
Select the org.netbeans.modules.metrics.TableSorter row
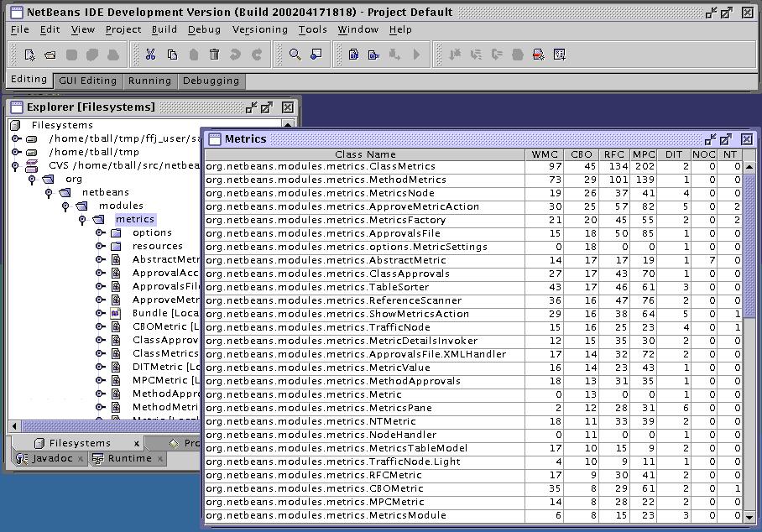(x=474, y=287)
